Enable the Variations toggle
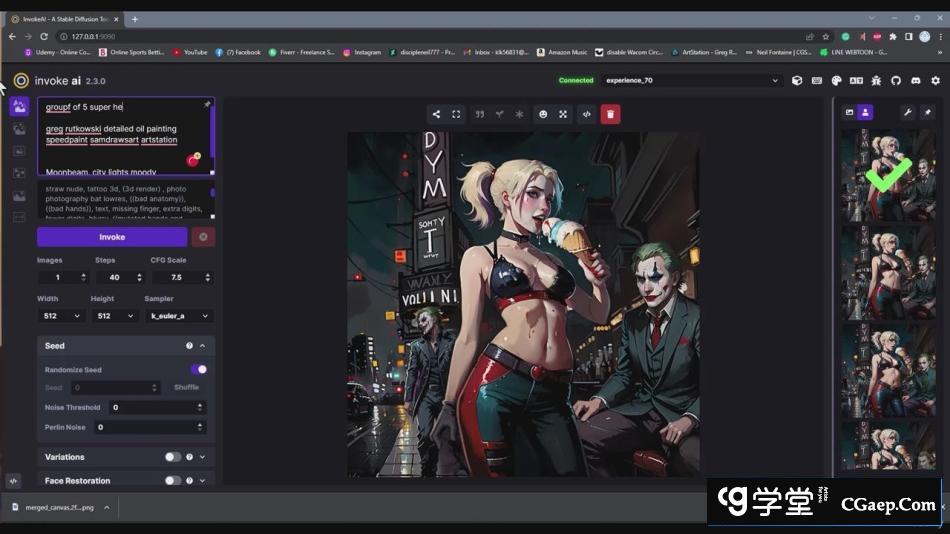 (173, 457)
